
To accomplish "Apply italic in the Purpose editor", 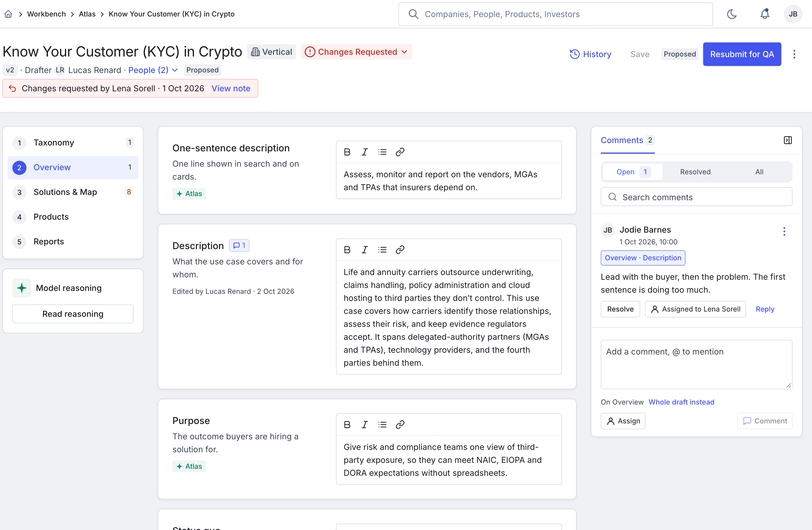I will (x=365, y=425).
